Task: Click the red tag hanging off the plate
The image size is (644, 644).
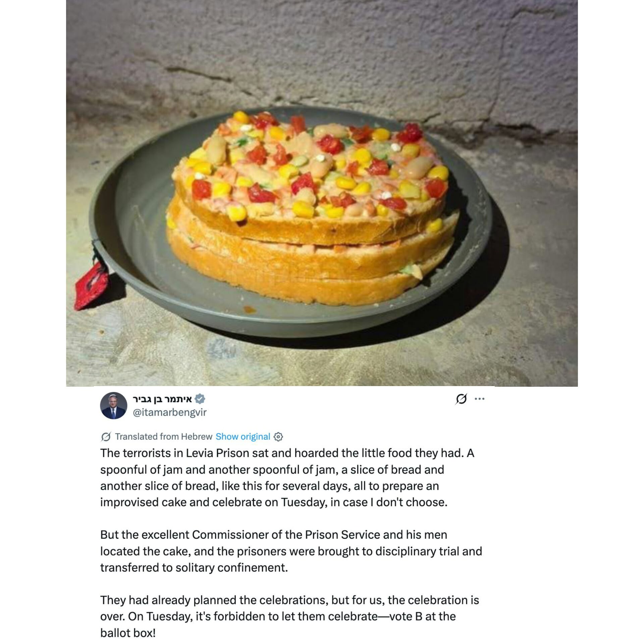Action: click(91, 285)
